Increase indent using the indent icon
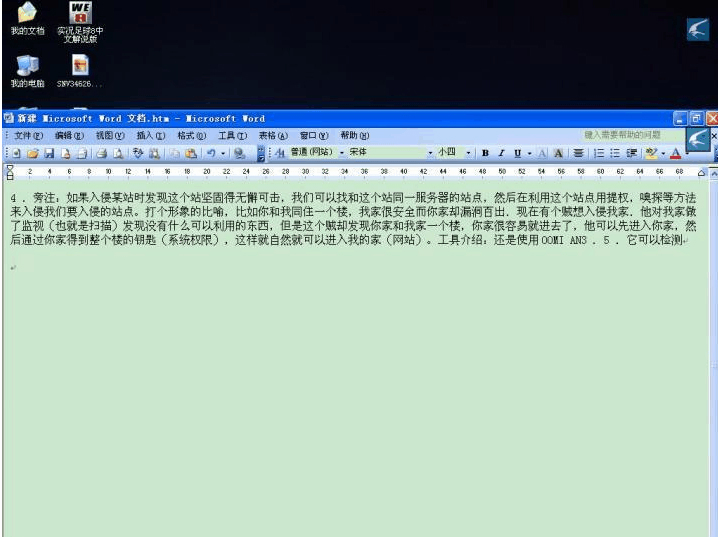 [631, 153]
